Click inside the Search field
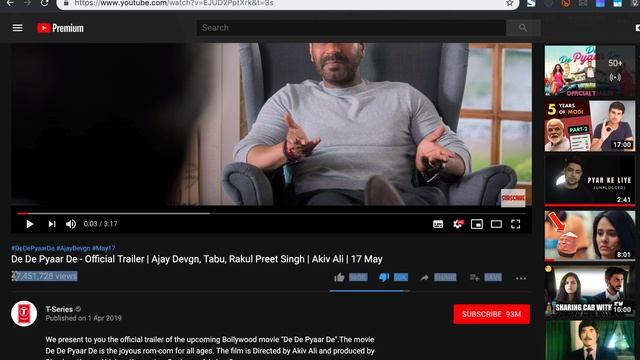Screen dimensions: 640x360 [351, 28]
